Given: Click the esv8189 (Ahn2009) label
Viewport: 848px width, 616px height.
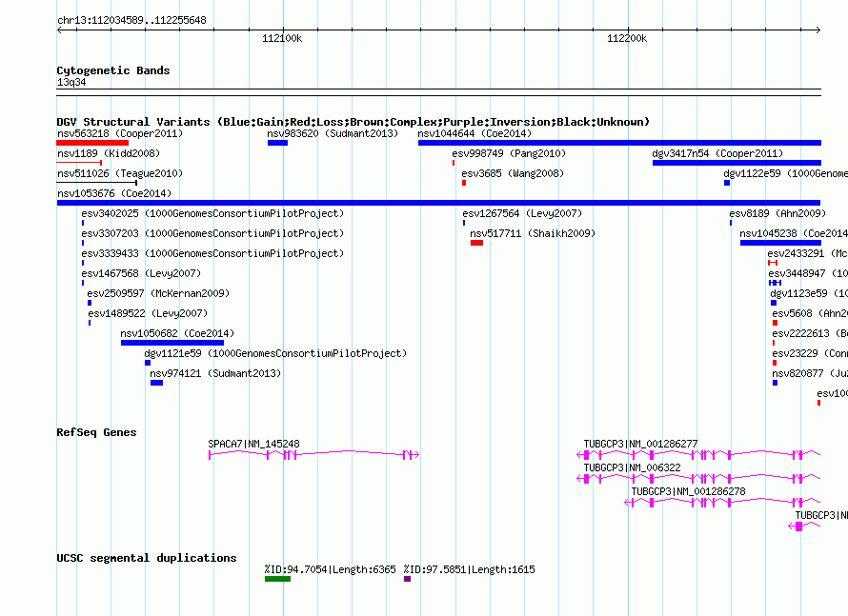Looking at the screenshot, I should tap(777, 213).
